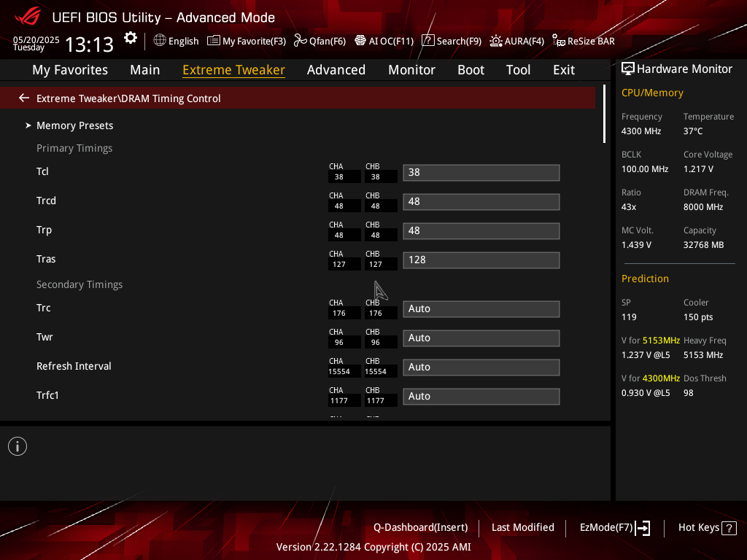Click the Refresh Interval label
Screen dimensions: 747x560
point(74,366)
